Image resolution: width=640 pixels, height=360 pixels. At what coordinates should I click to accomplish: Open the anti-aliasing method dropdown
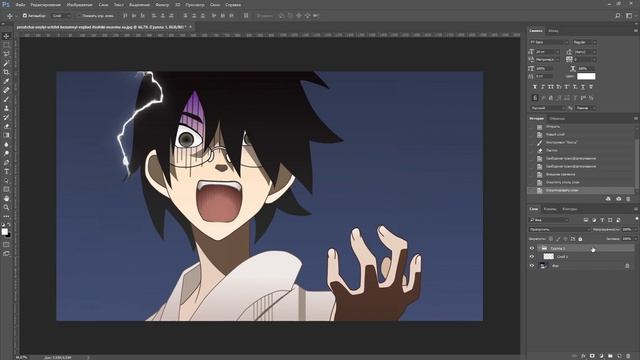pyautogui.click(x=586, y=108)
